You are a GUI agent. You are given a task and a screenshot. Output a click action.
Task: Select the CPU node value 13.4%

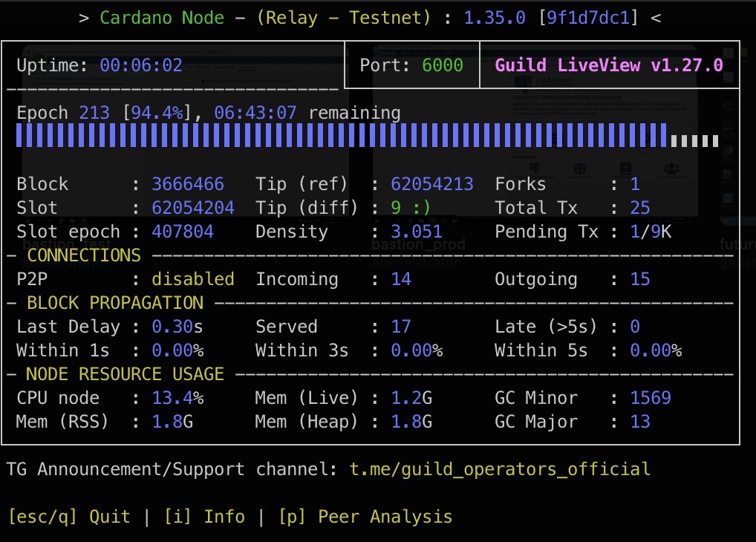177,398
